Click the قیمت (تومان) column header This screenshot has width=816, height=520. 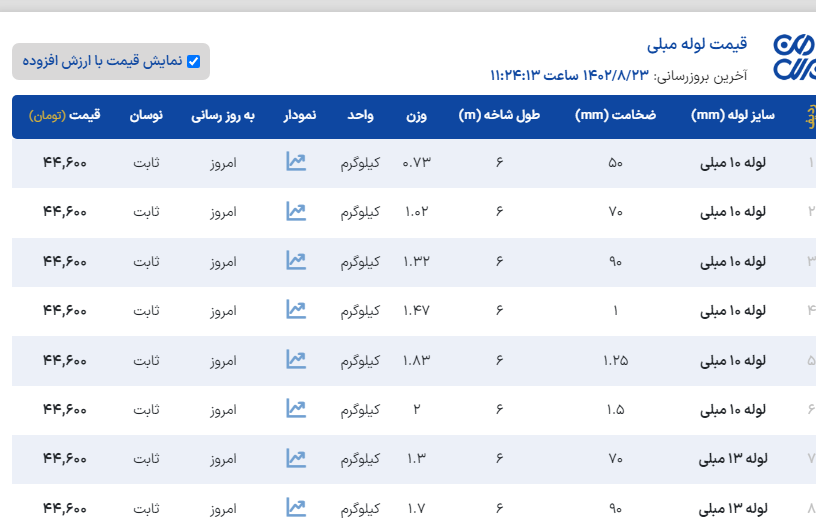(x=65, y=115)
